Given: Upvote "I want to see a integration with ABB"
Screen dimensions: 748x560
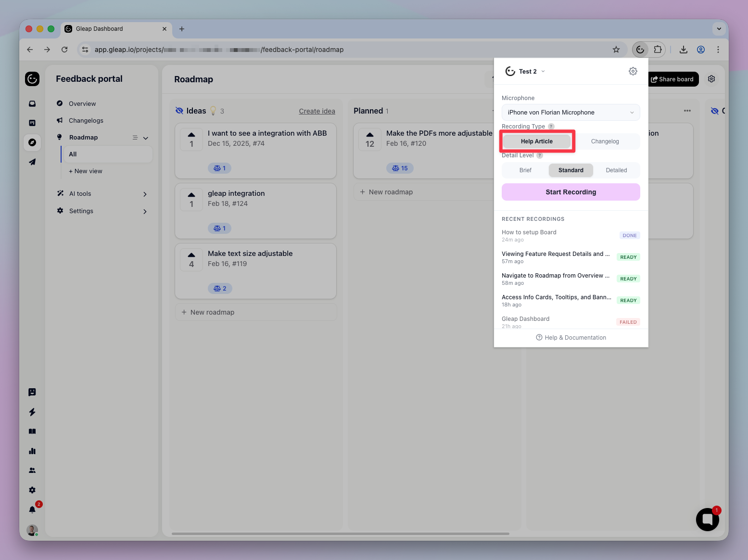Looking at the screenshot, I should click(x=191, y=139).
